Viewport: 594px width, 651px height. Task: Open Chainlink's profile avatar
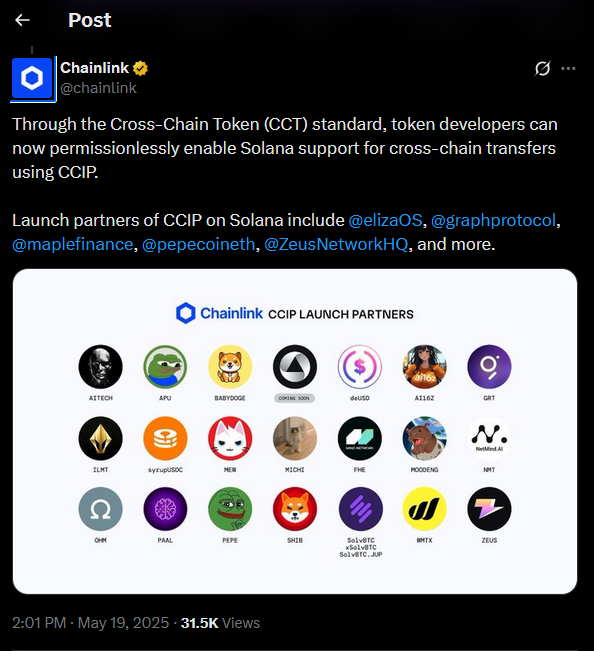click(32, 78)
